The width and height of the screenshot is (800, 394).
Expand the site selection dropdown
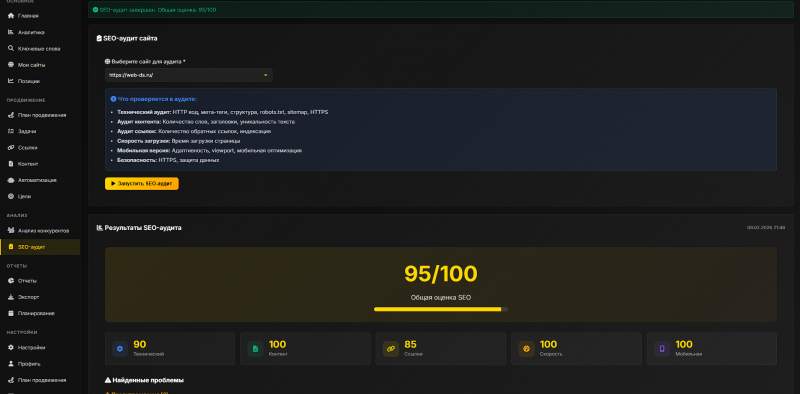pos(189,75)
